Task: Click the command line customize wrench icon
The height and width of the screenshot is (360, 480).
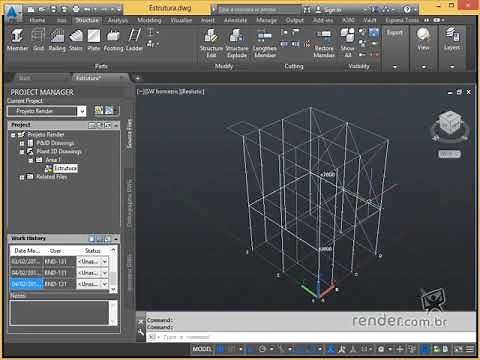Action: coord(141,332)
